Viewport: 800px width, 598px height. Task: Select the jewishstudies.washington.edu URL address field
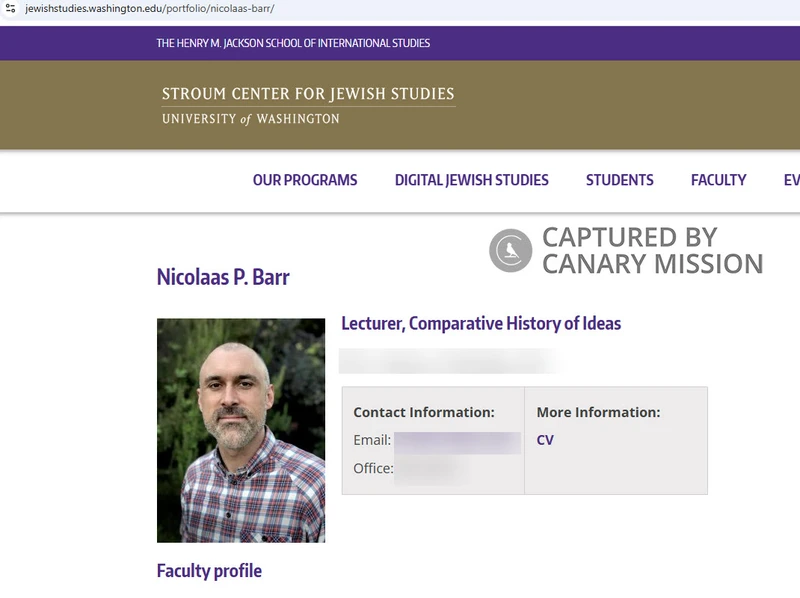pos(150,9)
